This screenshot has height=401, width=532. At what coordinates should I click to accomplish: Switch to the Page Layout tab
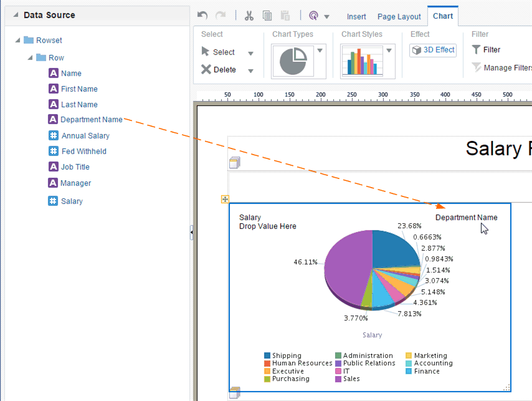point(399,17)
